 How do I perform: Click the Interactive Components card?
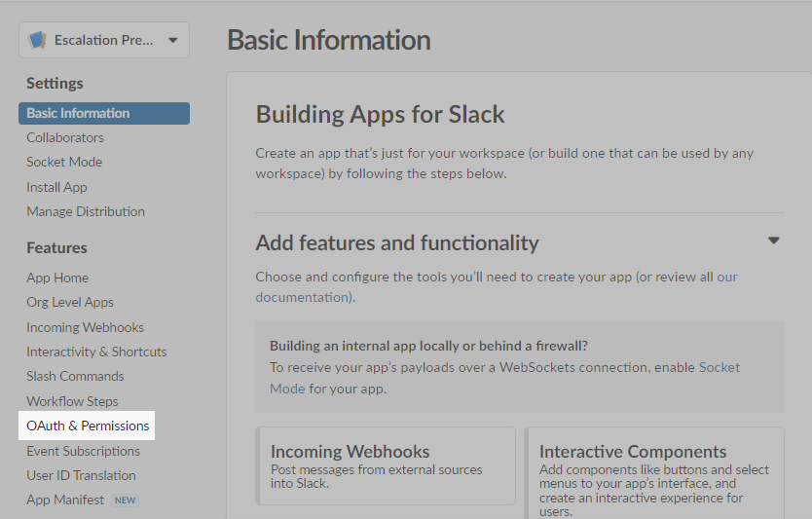653,465
